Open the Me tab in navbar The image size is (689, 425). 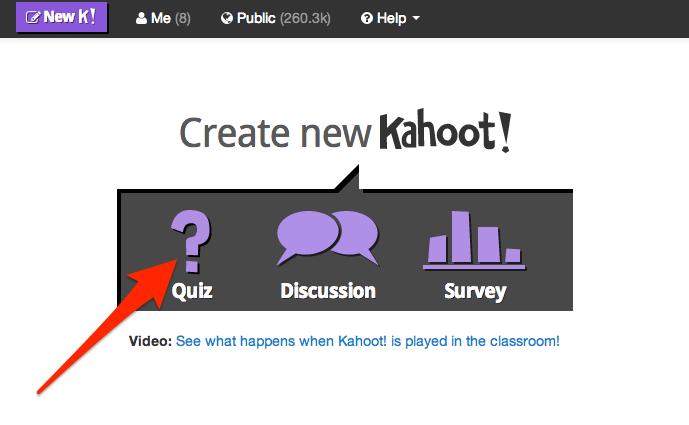161,18
